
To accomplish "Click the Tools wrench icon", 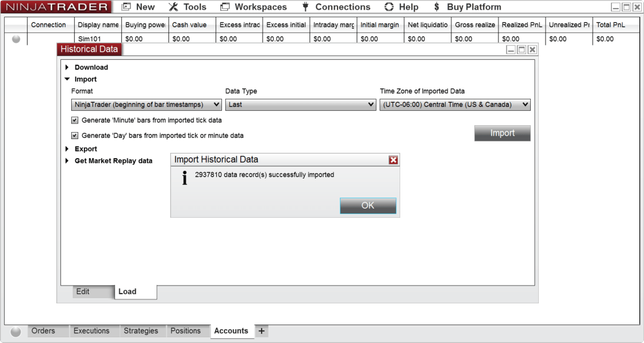I will (173, 7).
